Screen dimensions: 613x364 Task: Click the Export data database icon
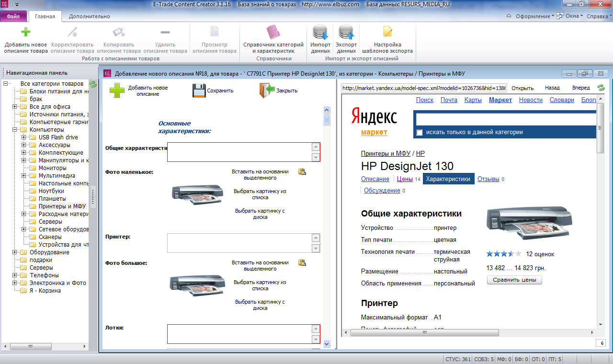point(346,32)
